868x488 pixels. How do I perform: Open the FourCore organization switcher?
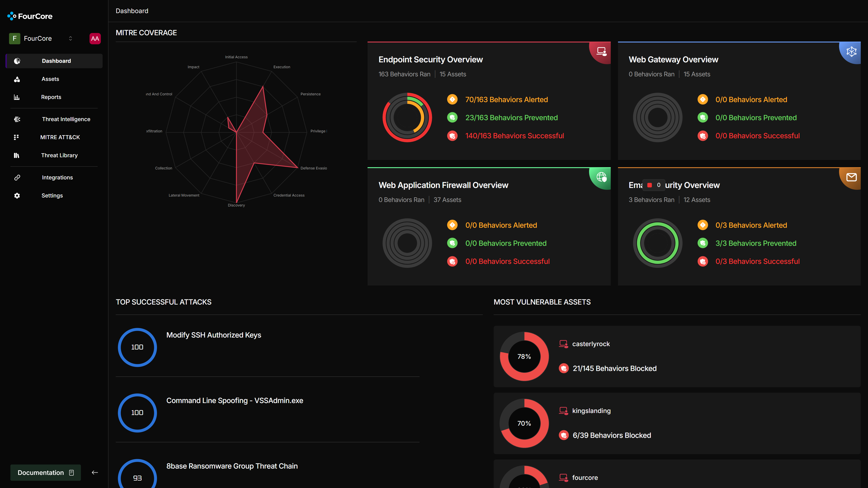41,38
